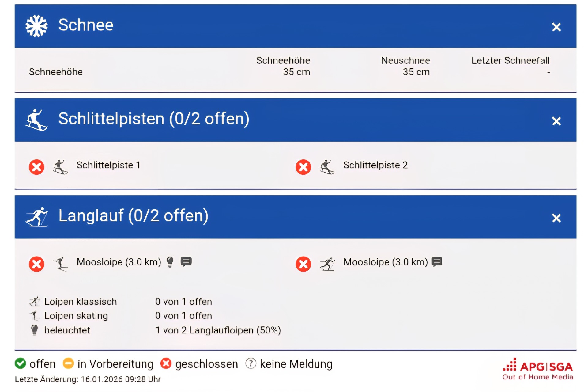This screenshot has width=588, height=392.
Task: Collapse the Langlauf section with its X
Action: pyautogui.click(x=556, y=218)
